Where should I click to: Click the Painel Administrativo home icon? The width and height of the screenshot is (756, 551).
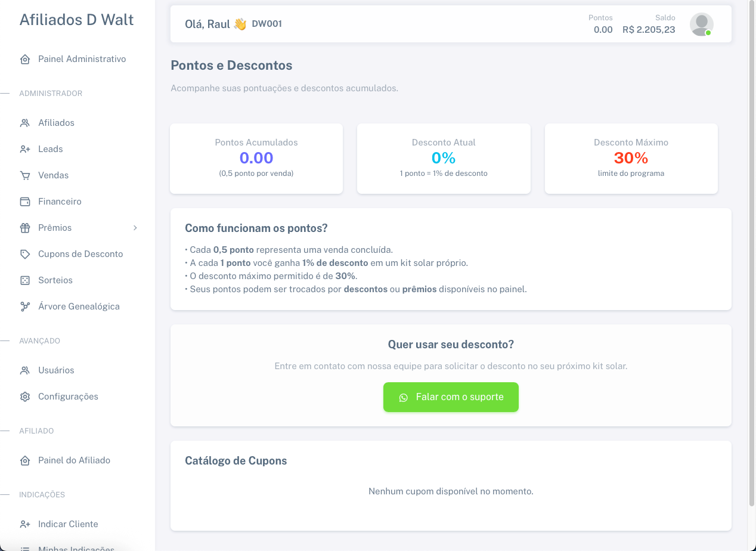(25, 60)
